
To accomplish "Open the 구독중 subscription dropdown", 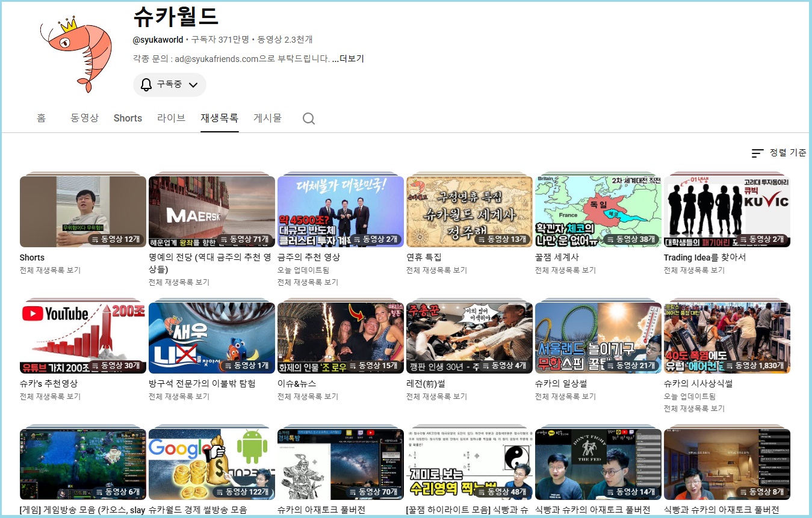I will coord(170,85).
